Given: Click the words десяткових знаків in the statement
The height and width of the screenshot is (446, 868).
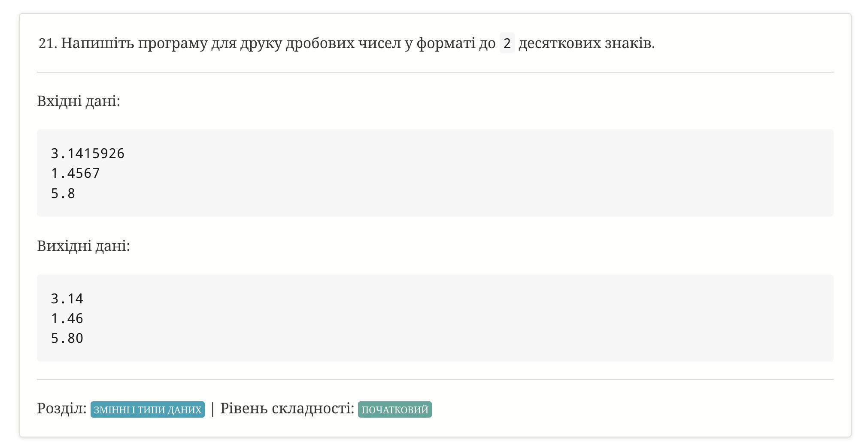Looking at the screenshot, I should pyautogui.click(x=586, y=43).
